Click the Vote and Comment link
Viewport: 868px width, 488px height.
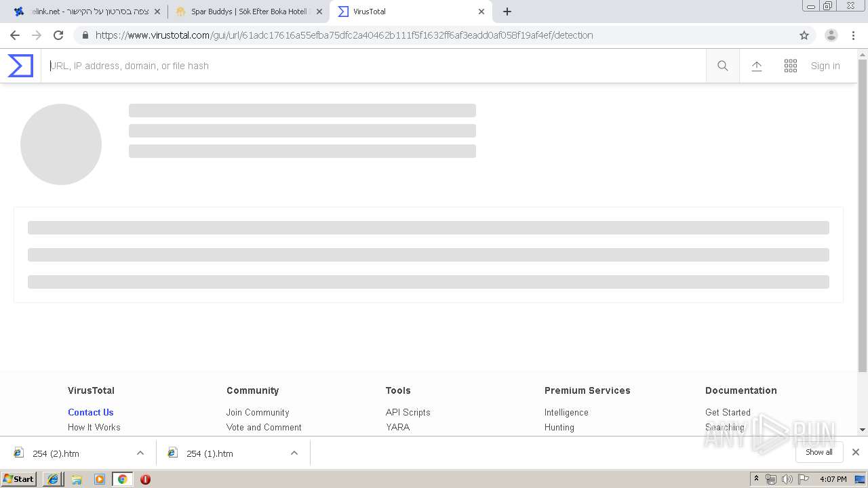click(264, 427)
